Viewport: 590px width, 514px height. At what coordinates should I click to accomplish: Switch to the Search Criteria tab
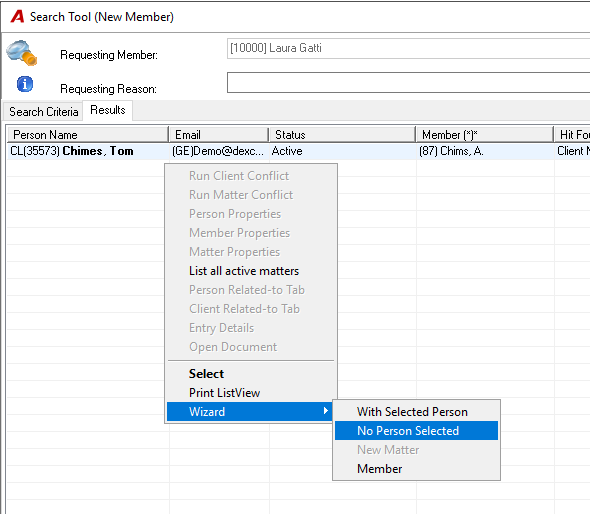tap(44, 112)
